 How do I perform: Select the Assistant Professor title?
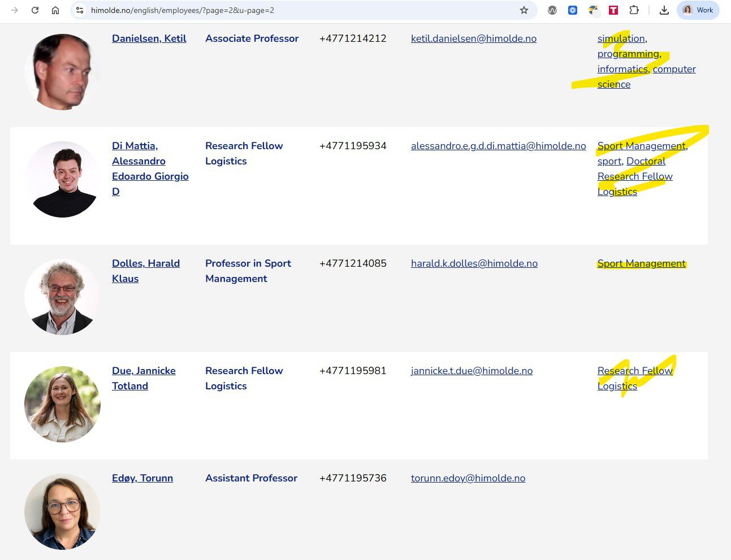click(x=251, y=478)
